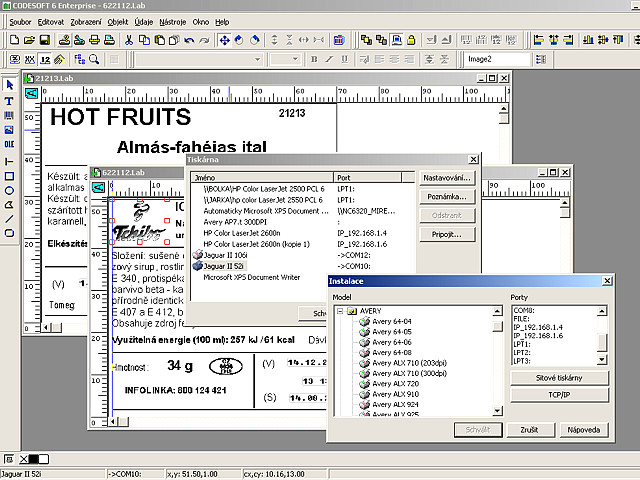Toggle Underline formatting button
Viewport: 640px width, 480px height.
tap(344, 60)
